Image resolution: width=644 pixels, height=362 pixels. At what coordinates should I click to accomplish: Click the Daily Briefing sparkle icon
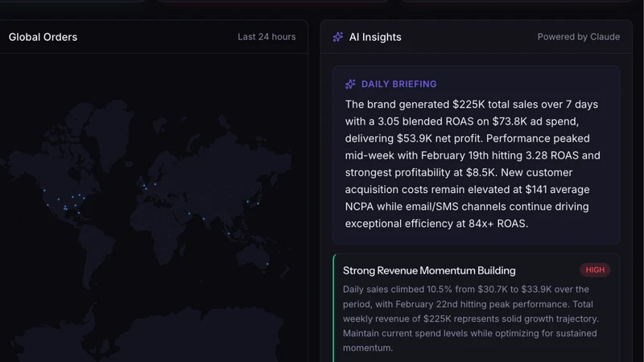350,84
